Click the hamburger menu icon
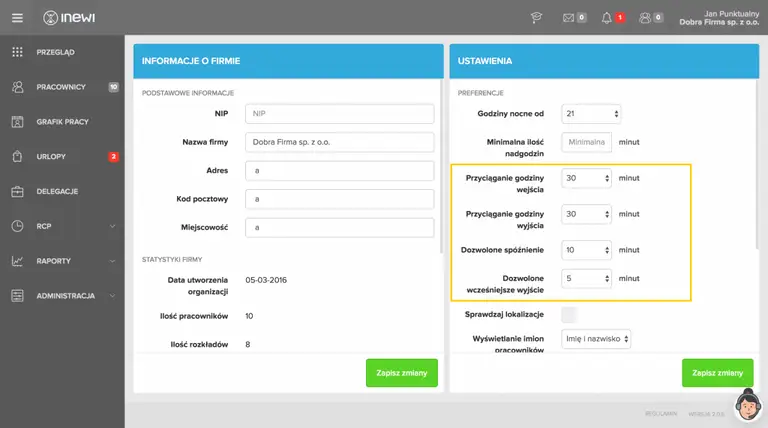 pyautogui.click(x=16, y=18)
